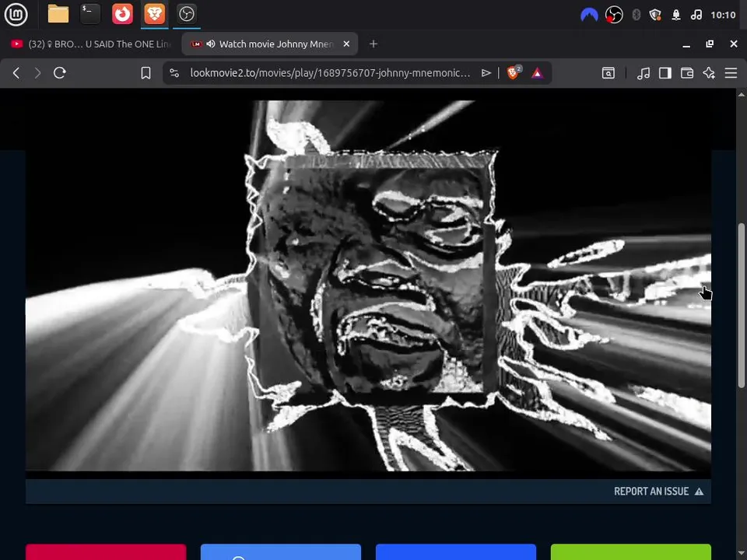The height and width of the screenshot is (560, 747).
Task: Mute the tab's speaker audio icon
Action: (211, 44)
